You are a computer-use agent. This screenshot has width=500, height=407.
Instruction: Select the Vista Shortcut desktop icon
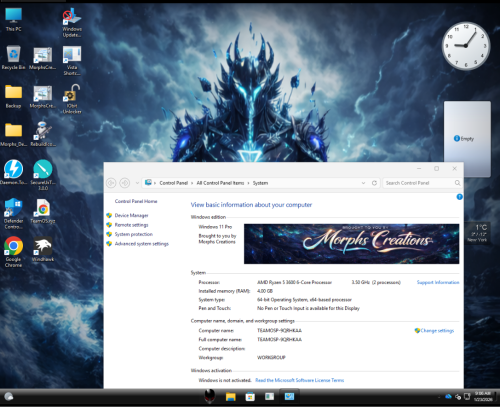72,61
